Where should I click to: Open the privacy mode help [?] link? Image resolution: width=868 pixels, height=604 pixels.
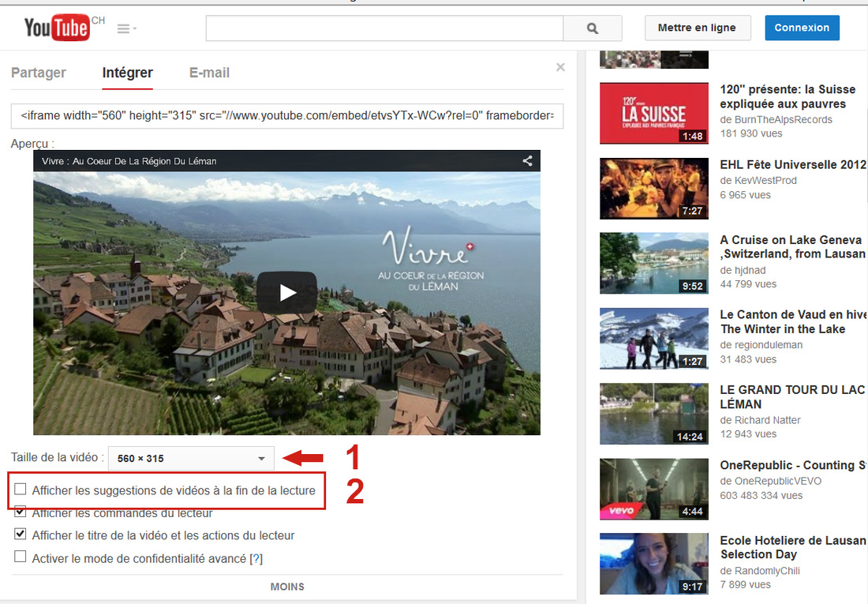(x=256, y=558)
